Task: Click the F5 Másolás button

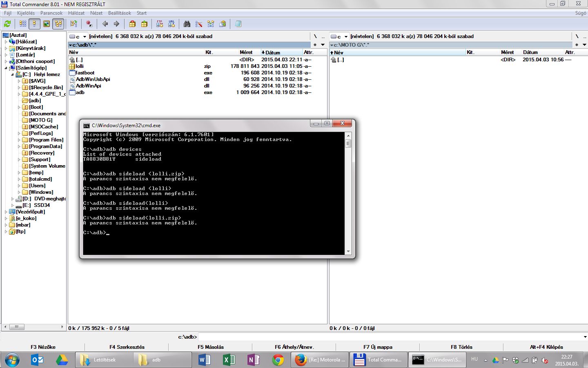Action: 211,347
